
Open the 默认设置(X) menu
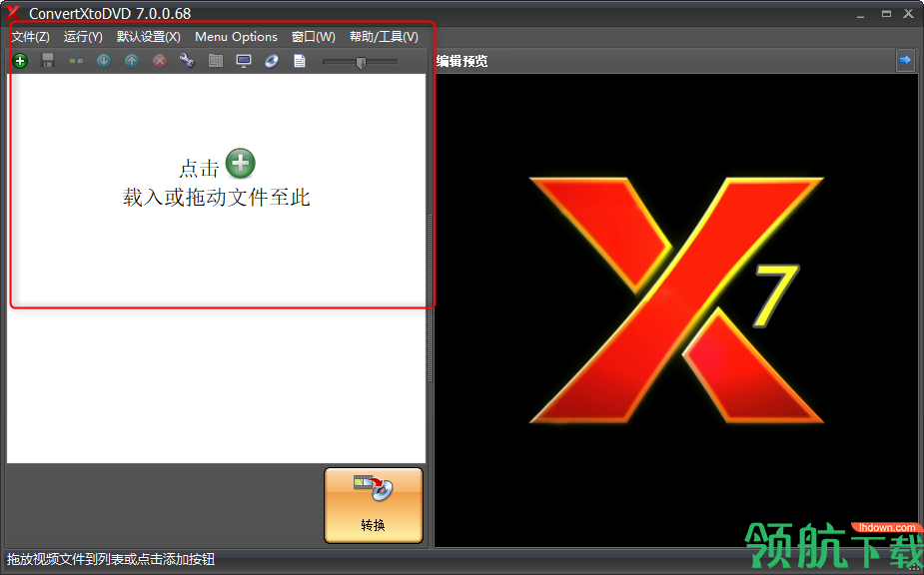(149, 37)
